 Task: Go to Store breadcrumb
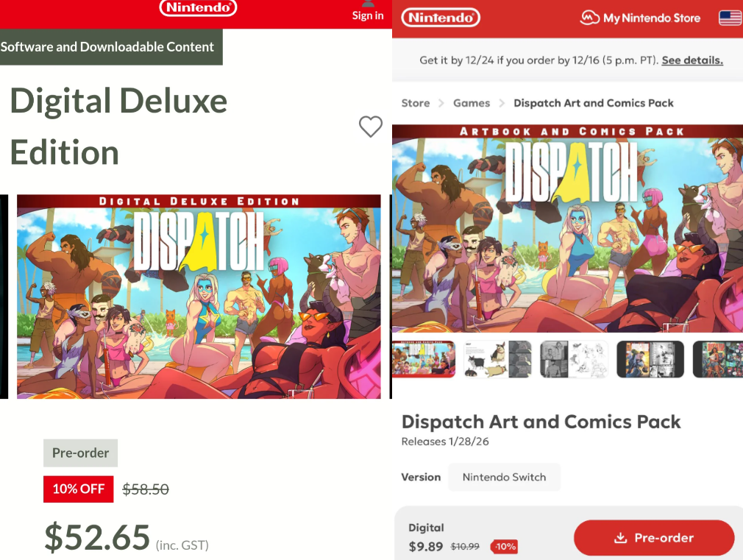click(416, 103)
